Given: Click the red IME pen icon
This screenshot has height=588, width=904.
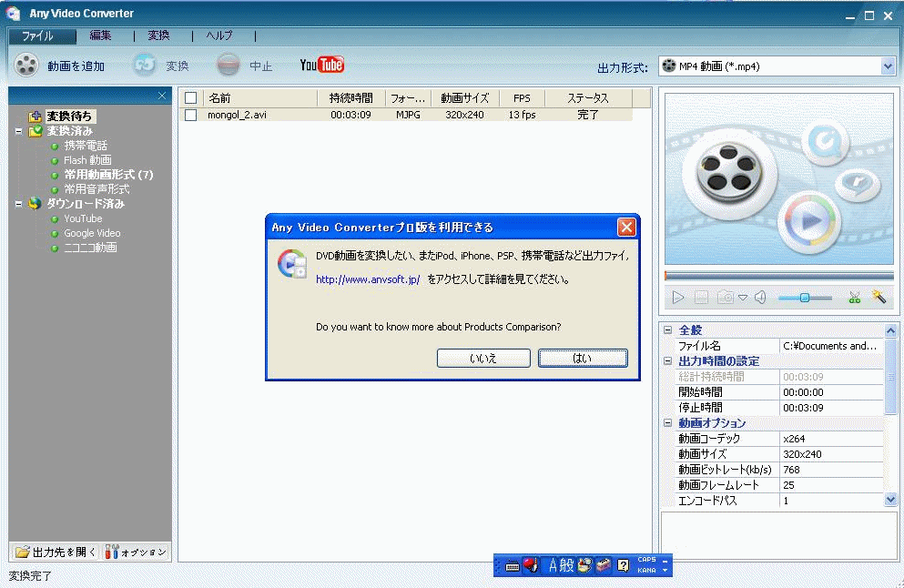Looking at the screenshot, I should [531, 565].
